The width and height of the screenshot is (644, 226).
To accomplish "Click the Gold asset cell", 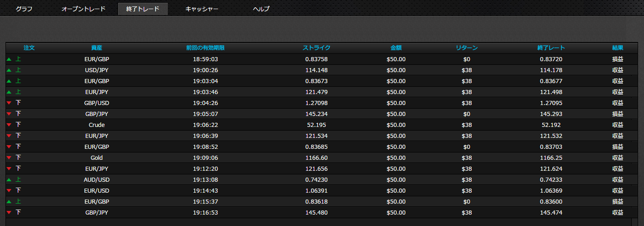I will coord(97,158).
